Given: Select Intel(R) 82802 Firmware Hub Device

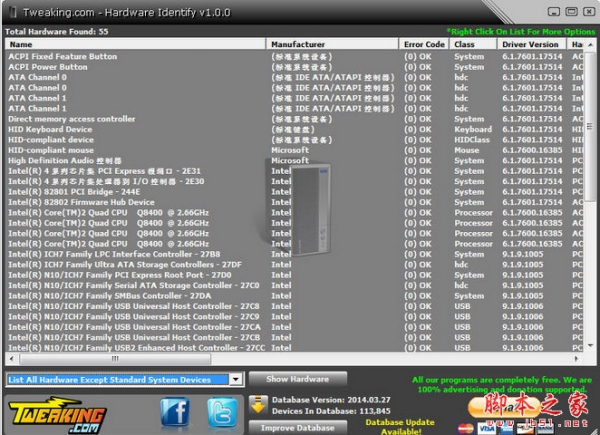Looking at the screenshot, I should pyautogui.click(x=294, y=202).
